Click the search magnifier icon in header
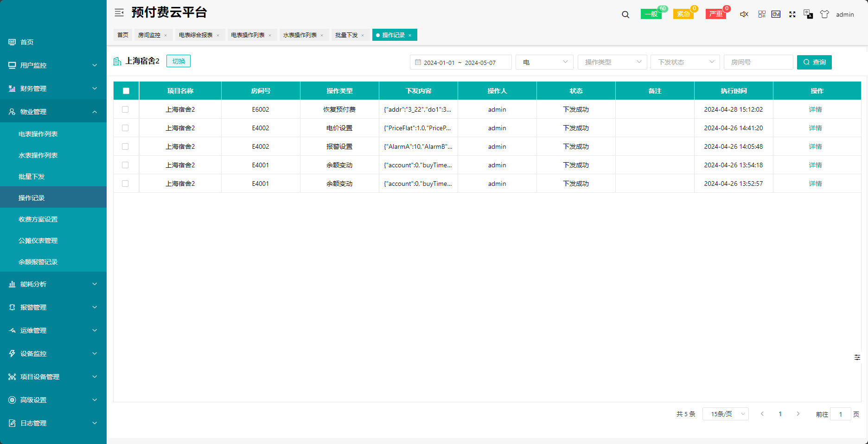The width and height of the screenshot is (868, 444). point(625,14)
